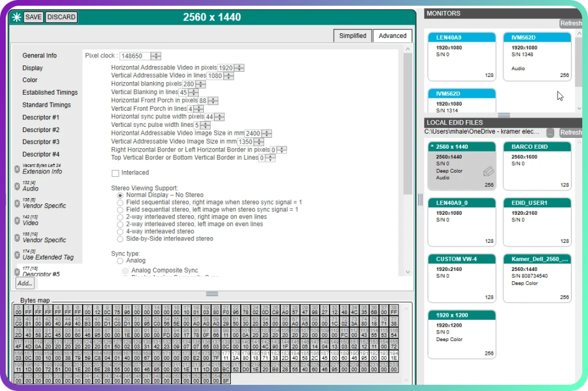
Task: Click the asterisk icon beside SAVE
Action: pos(16,17)
